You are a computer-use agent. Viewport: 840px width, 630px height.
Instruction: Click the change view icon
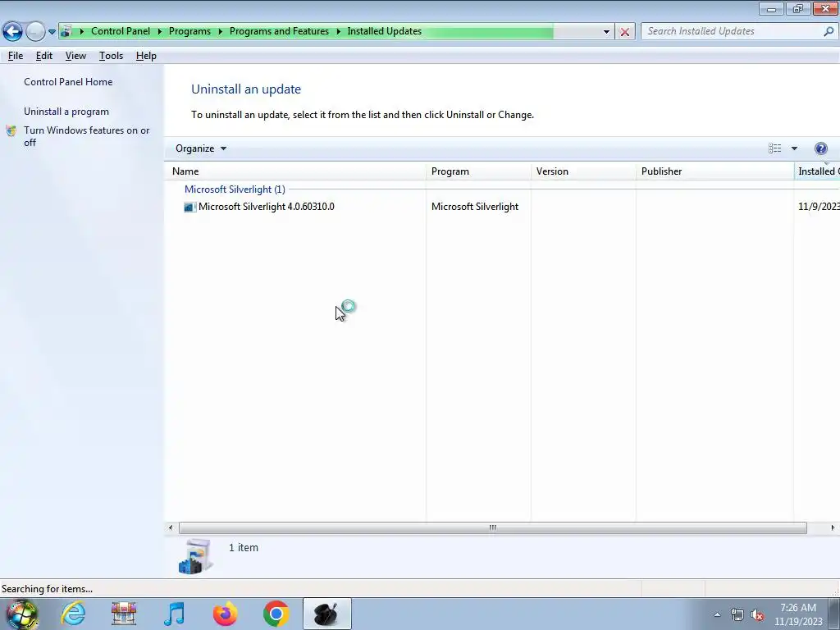pyautogui.click(x=774, y=148)
